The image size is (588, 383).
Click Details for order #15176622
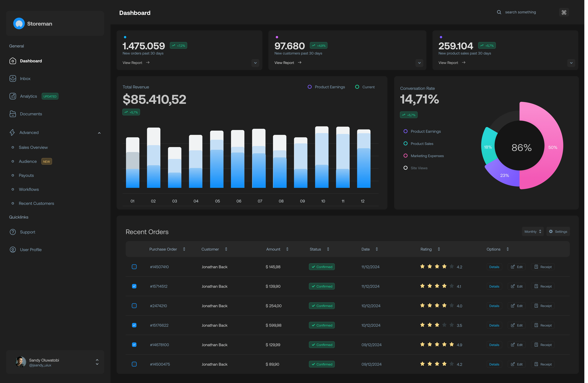click(494, 325)
